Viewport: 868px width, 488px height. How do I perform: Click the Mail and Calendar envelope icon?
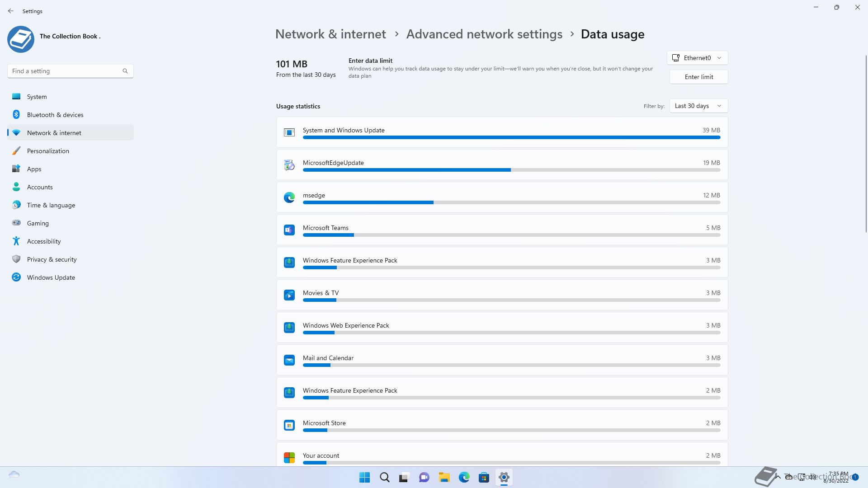pos(289,360)
